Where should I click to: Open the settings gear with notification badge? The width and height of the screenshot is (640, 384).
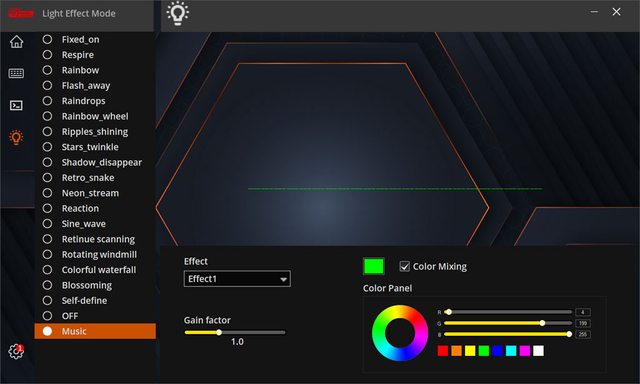coord(16,351)
